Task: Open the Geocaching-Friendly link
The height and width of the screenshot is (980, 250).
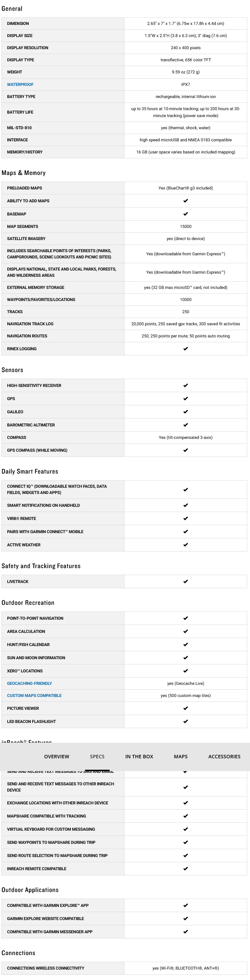Action: (29, 683)
